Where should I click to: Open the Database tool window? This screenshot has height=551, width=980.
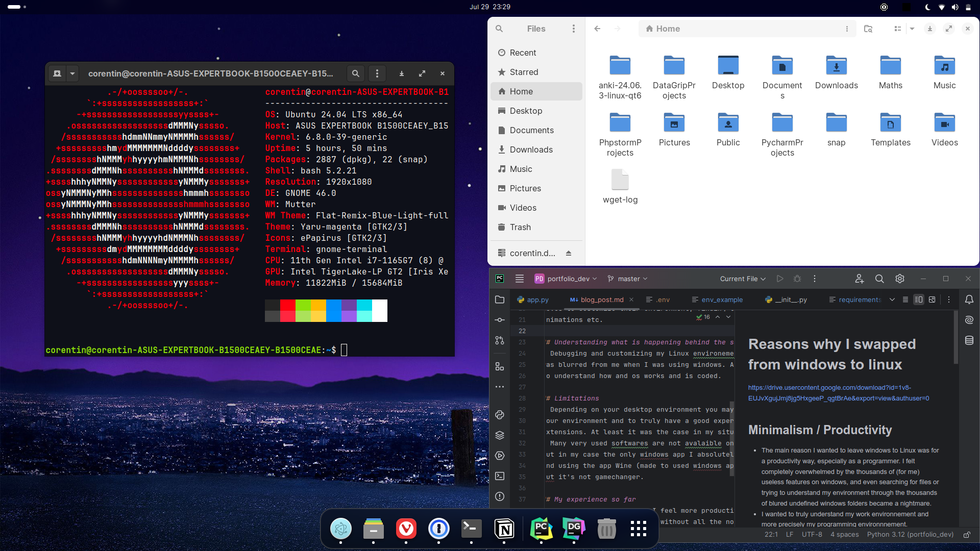pos(969,340)
